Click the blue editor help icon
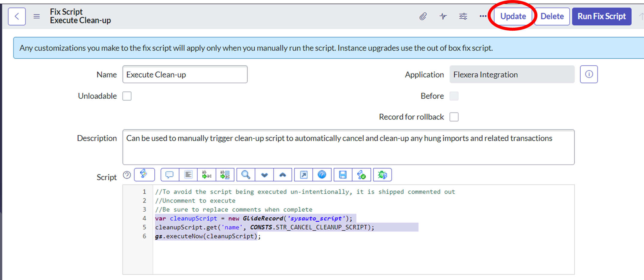 click(x=322, y=175)
